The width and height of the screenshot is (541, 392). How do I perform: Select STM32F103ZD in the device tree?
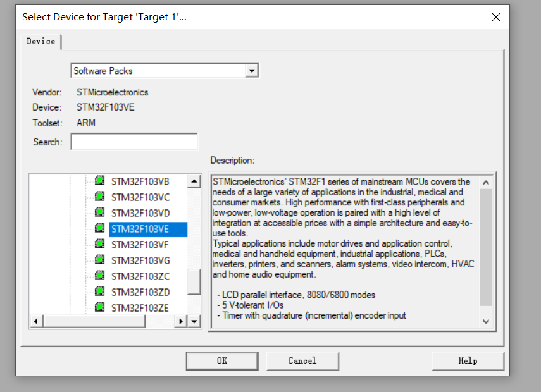140,292
